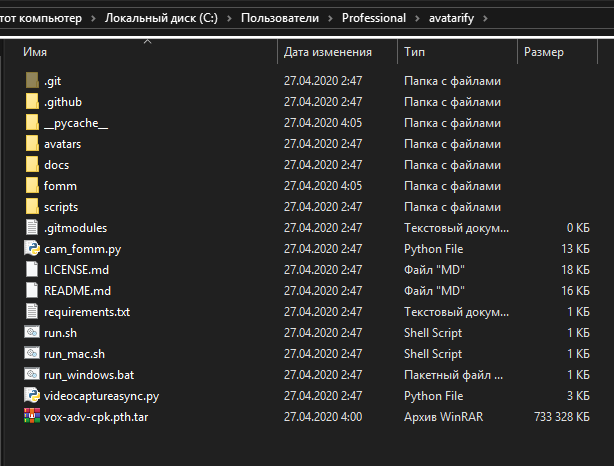614x466 pixels.
Task: Select the README.md file icon
Action: (x=32, y=291)
